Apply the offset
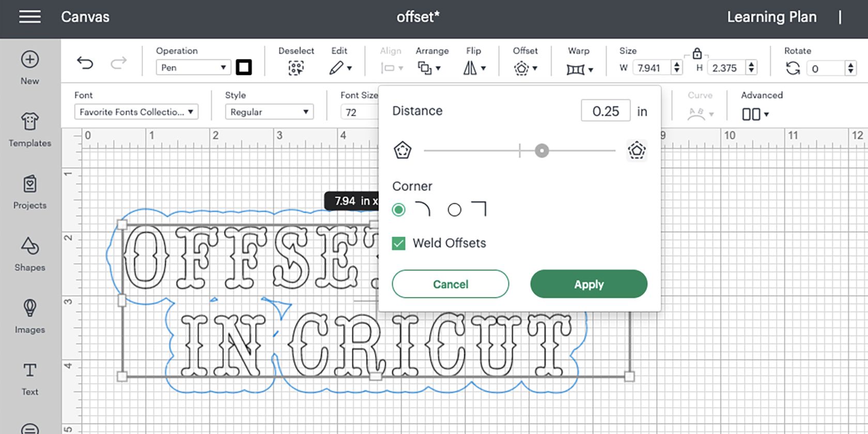868x434 pixels. [589, 284]
